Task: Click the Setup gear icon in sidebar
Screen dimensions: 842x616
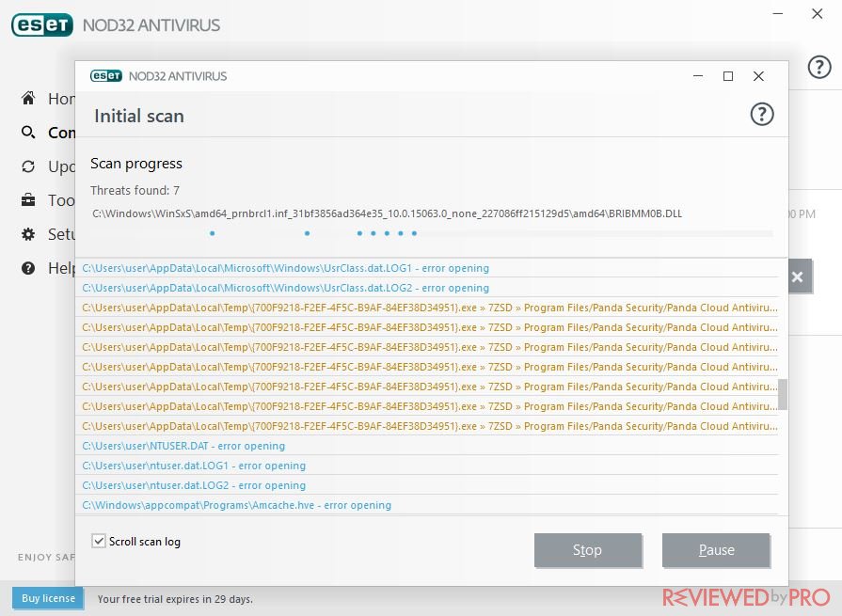Action: (x=28, y=234)
